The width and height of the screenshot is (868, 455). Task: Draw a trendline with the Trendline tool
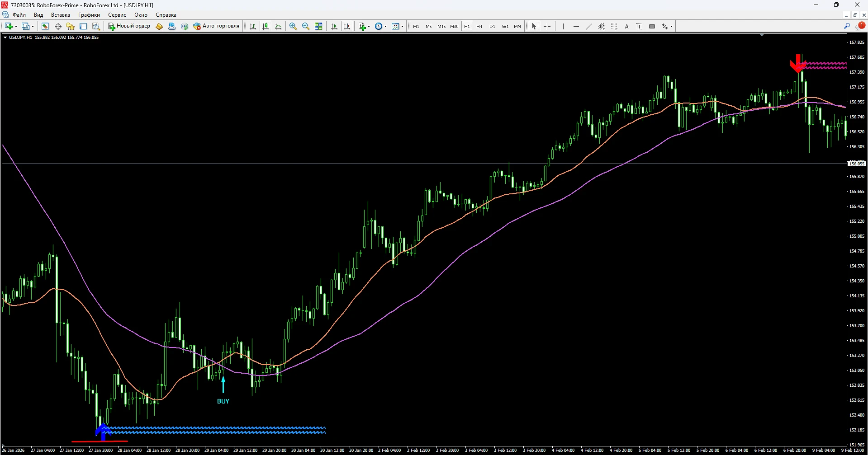point(588,26)
